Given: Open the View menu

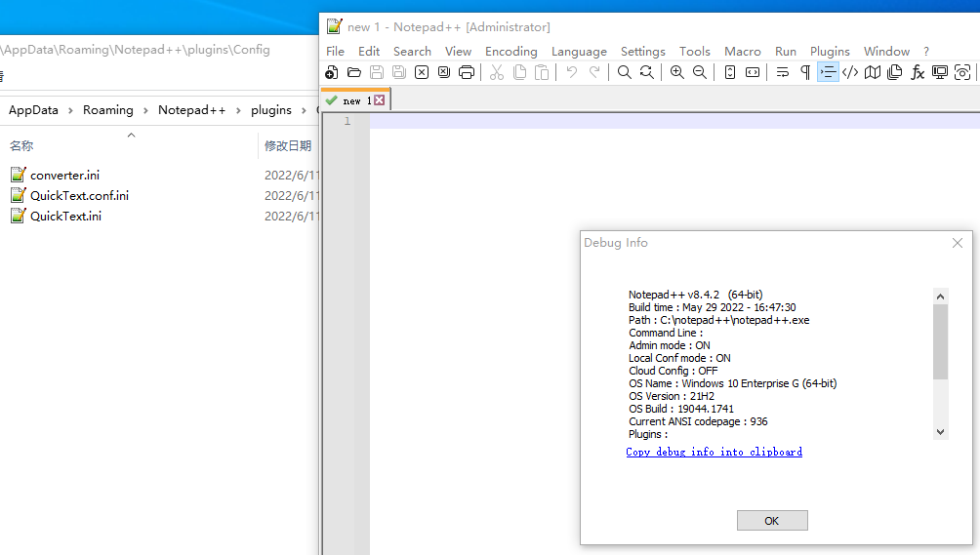Looking at the screenshot, I should 458,51.
